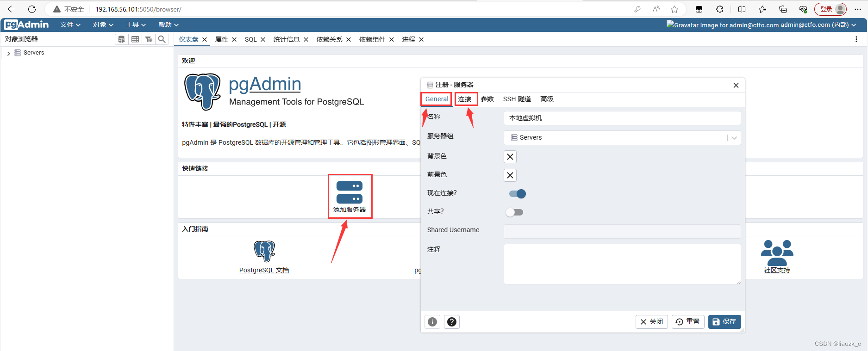Screen dimensions: 868x351
Task: Click the Shared Username field
Action: pos(622,232)
